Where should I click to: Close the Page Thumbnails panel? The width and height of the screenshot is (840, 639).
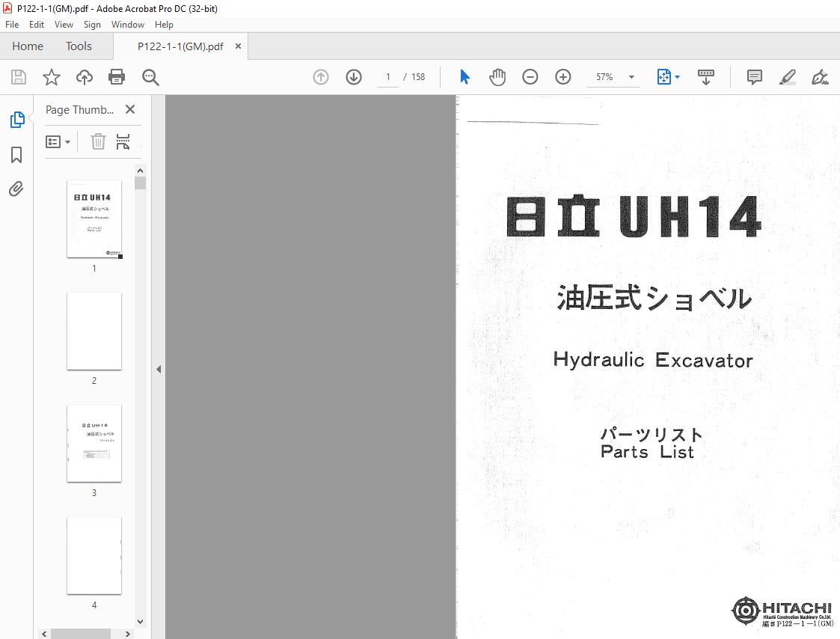[129, 109]
